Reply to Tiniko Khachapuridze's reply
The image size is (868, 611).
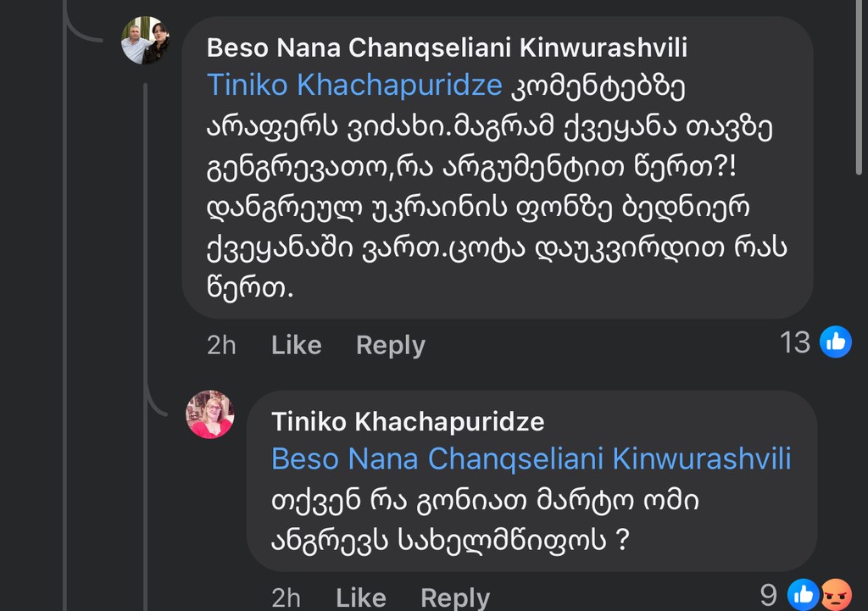(455, 597)
